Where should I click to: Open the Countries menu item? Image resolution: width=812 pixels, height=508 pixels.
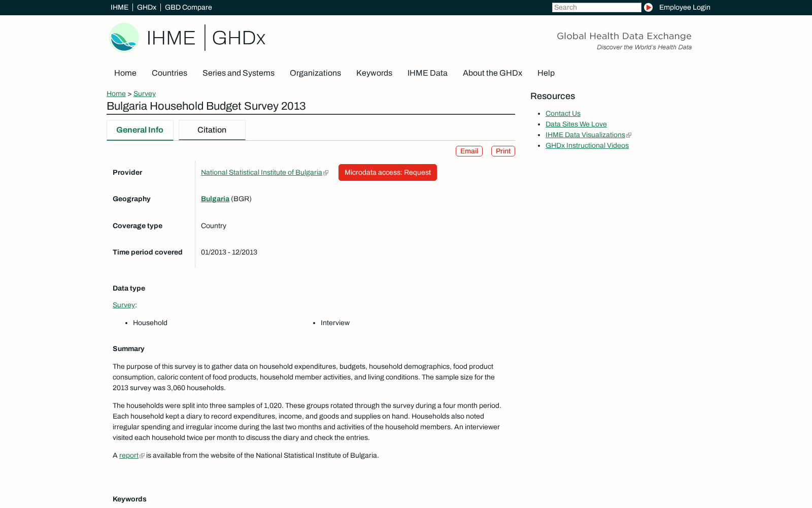[x=170, y=73]
